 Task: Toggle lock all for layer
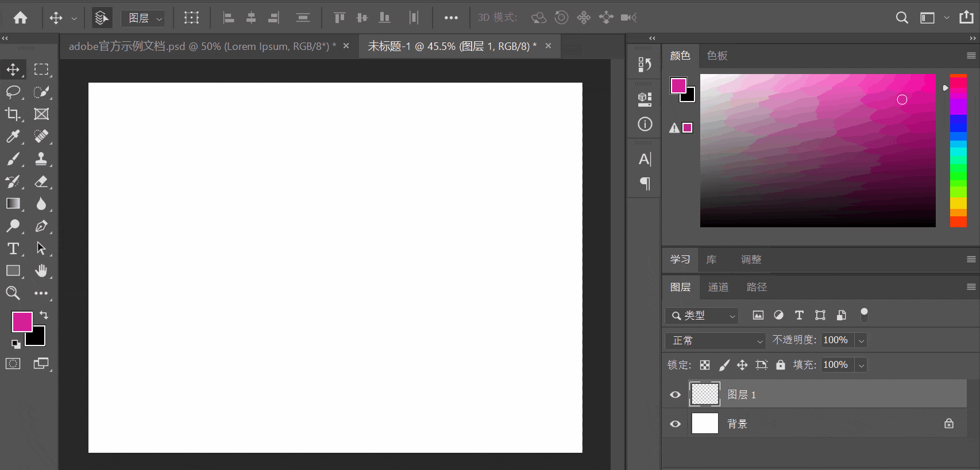(x=781, y=365)
